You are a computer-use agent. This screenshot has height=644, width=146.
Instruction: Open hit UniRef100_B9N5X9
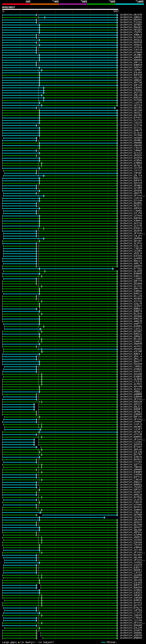coord(131,65)
